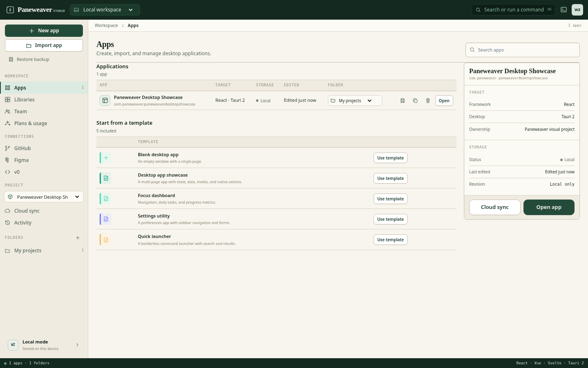
Task: Click Open in the app row
Action: [444, 101]
